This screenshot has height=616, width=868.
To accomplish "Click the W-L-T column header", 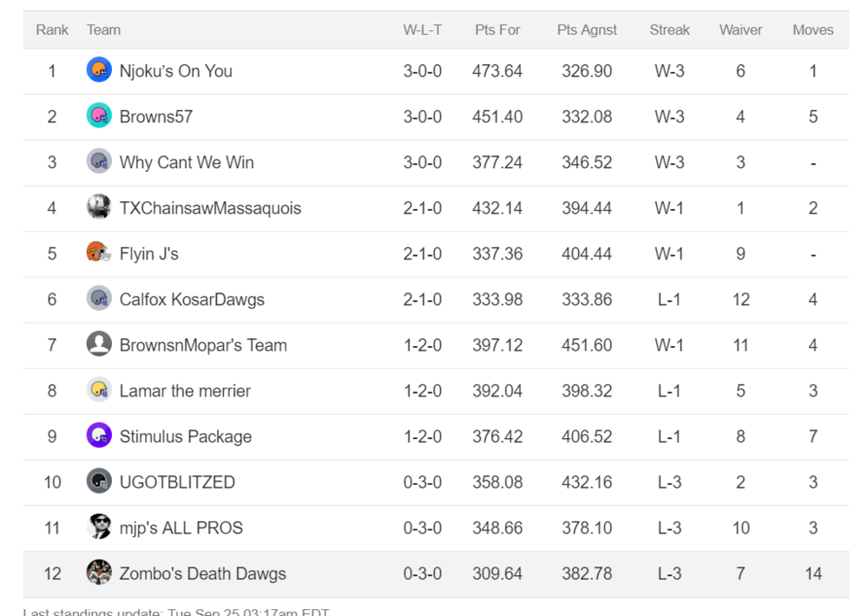I will tap(423, 29).
